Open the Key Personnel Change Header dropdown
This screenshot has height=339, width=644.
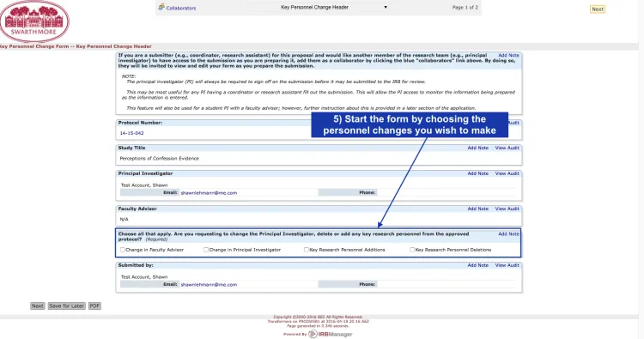pyautogui.click(x=318, y=8)
